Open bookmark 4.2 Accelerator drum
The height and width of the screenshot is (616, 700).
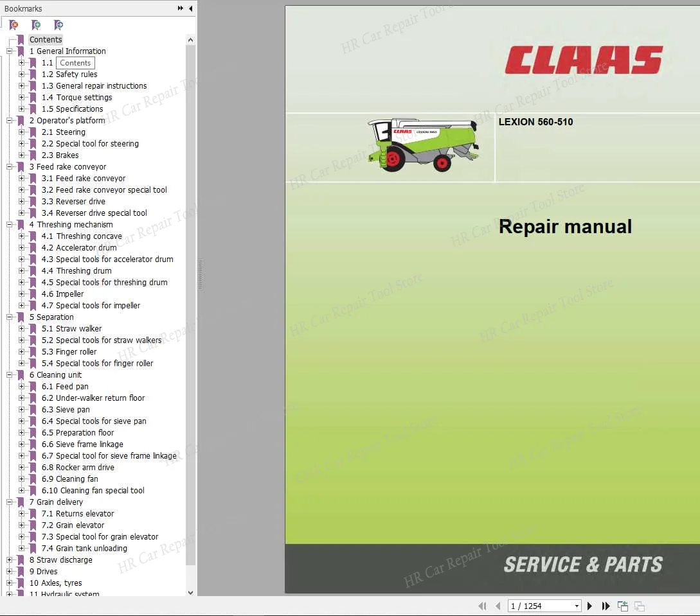pyautogui.click(x=78, y=247)
